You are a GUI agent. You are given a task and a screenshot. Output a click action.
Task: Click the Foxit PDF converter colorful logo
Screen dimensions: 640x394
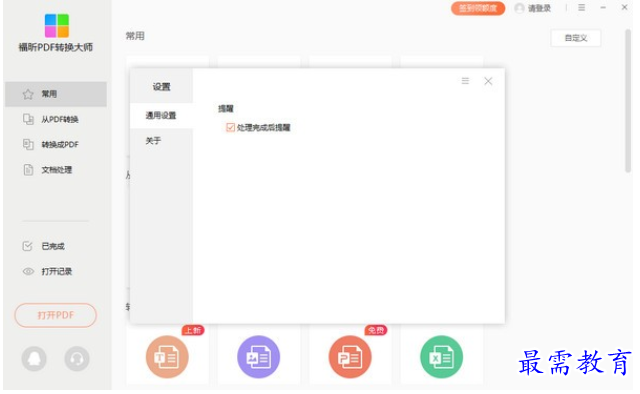click(x=57, y=26)
